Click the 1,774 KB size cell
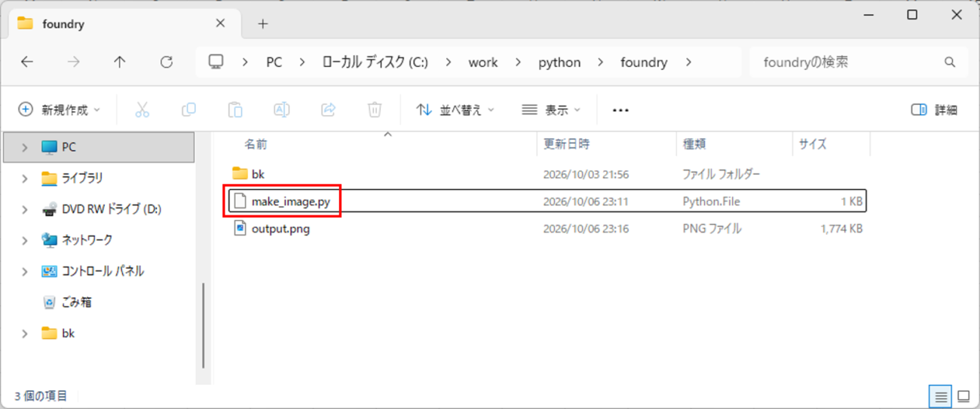The image size is (980, 409). point(841,228)
